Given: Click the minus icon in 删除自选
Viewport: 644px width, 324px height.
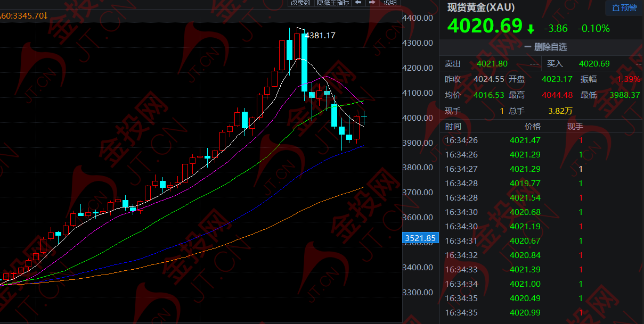Looking at the screenshot, I should [x=527, y=47].
